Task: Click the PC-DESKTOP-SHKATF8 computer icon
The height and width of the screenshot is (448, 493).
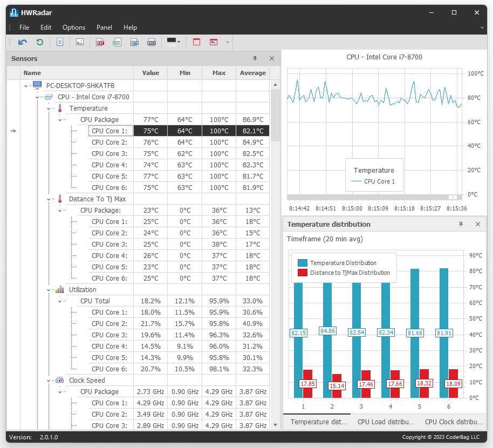Action: point(37,85)
